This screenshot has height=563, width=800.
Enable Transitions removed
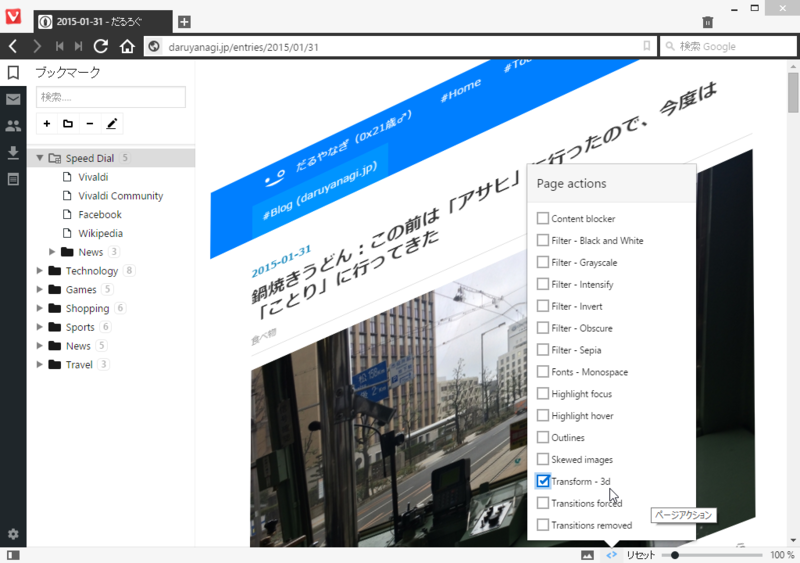pos(543,525)
